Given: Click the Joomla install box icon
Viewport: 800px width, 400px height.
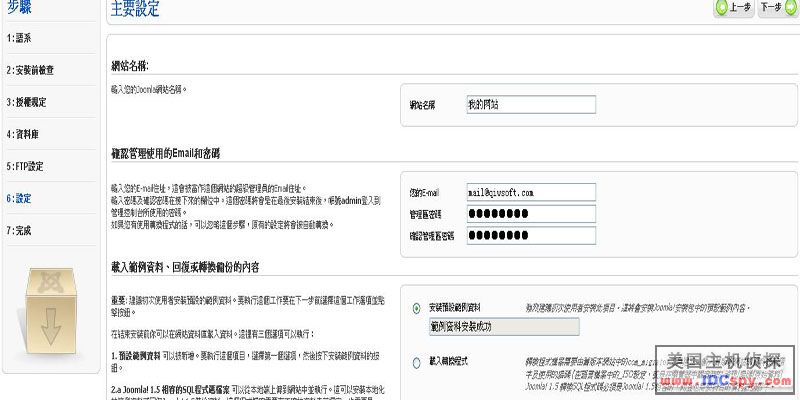Looking at the screenshot, I should pyautogui.click(x=51, y=312).
